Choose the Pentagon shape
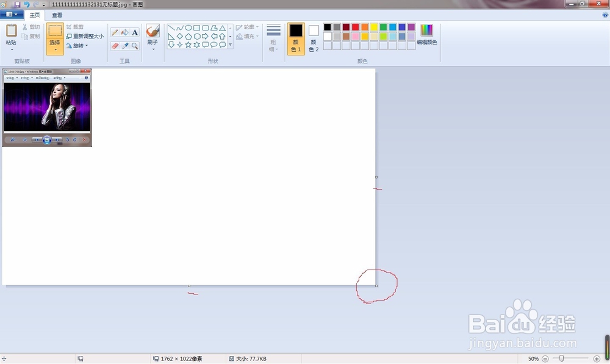This screenshot has width=610, height=364. coord(188,37)
